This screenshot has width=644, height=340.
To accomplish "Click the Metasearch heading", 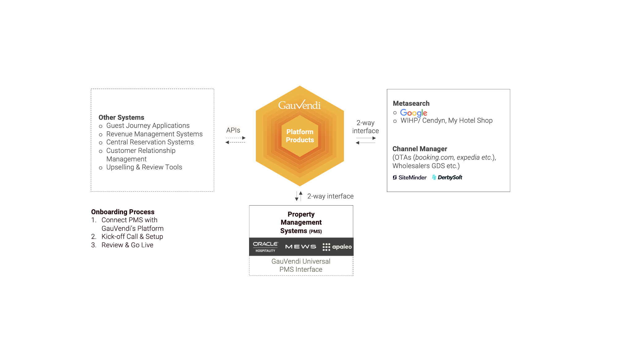I will [411, 103].
